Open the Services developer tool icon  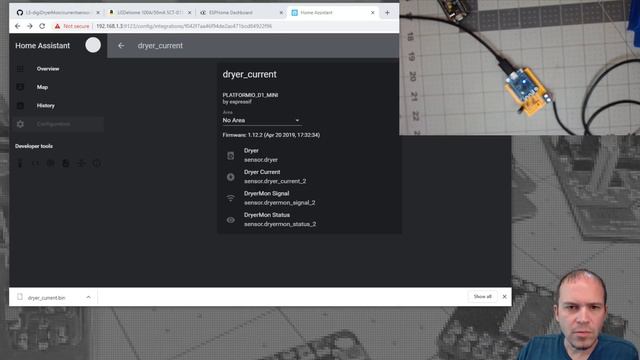coord(20,163)
